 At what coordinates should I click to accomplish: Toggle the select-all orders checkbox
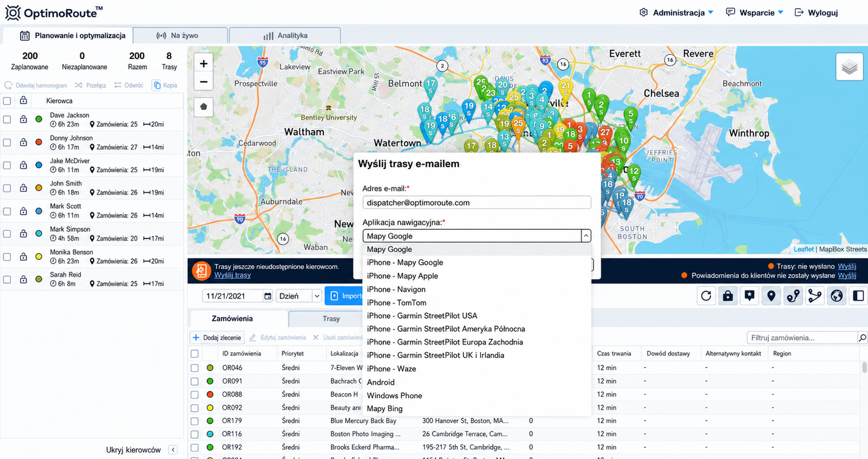(195, 354)
